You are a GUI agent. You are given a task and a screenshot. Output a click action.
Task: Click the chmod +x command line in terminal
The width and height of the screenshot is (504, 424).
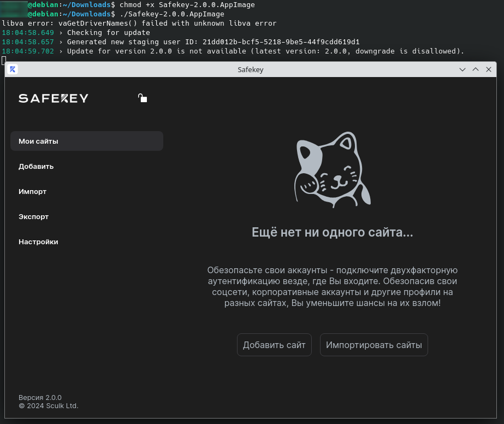point(187,5)
